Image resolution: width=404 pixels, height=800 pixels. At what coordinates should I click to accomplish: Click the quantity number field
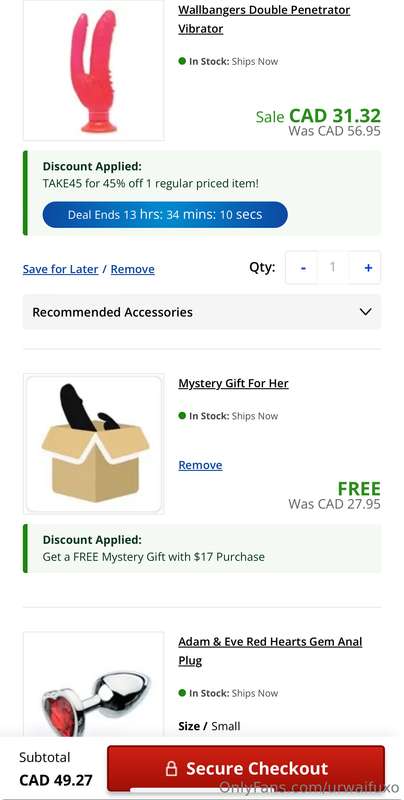click(333, 267)
